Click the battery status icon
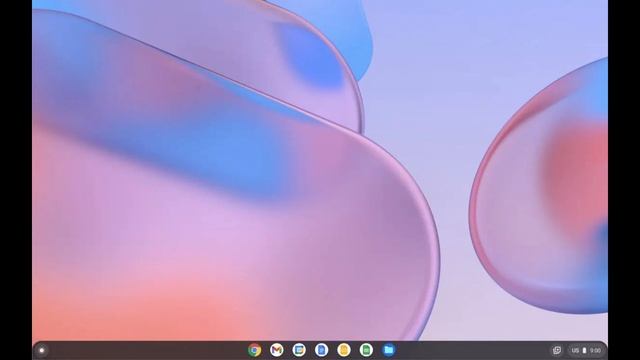 [x=584, y=350]
